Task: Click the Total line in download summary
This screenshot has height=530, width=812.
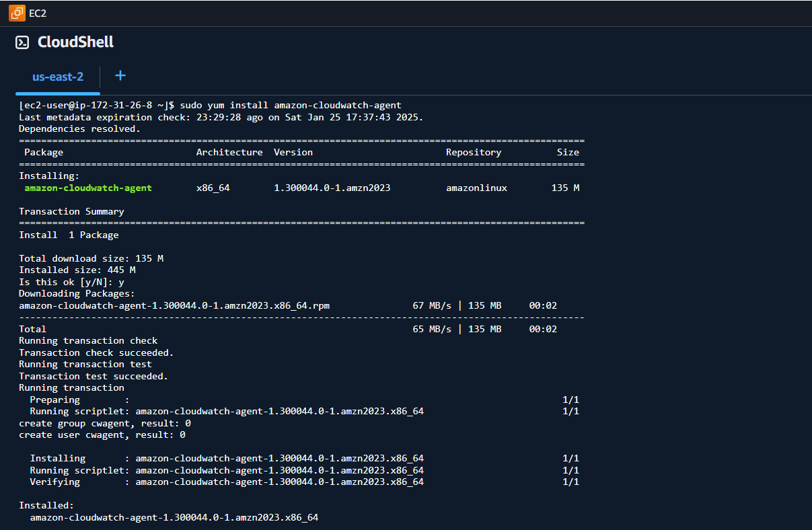Action: (x=288, y=329)
